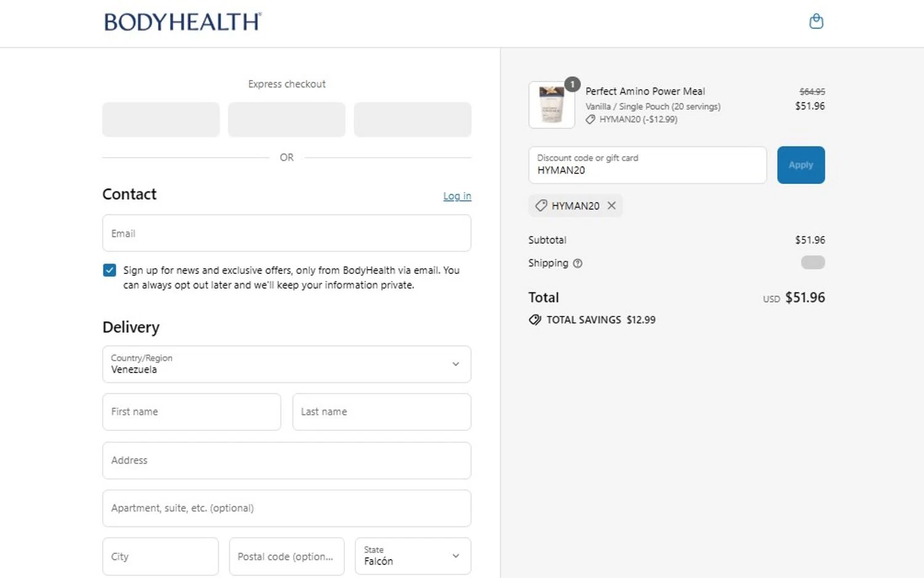Open the Country/Region dropdown
Screen dimensions: 924x578
coord(286,364)
